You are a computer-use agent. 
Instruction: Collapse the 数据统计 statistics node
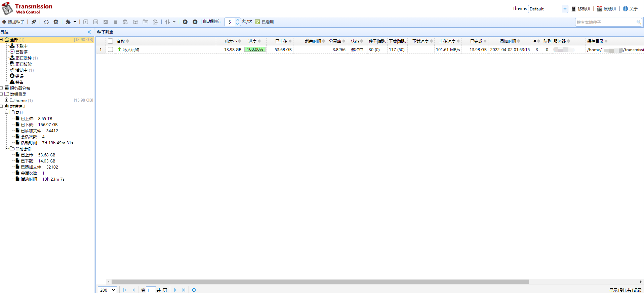2,106
